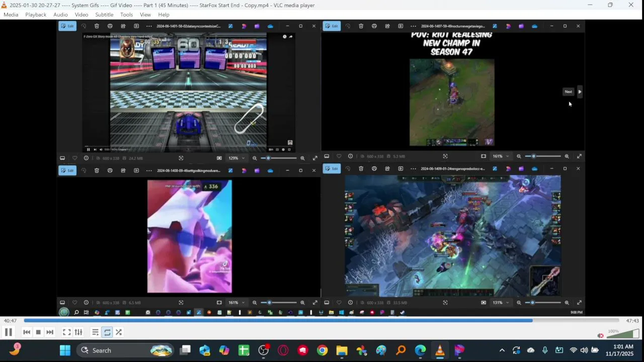Open Google Chrome from the taskbar
The height and width of the screenshot is (362, 644).
click(x=322, y=350)
